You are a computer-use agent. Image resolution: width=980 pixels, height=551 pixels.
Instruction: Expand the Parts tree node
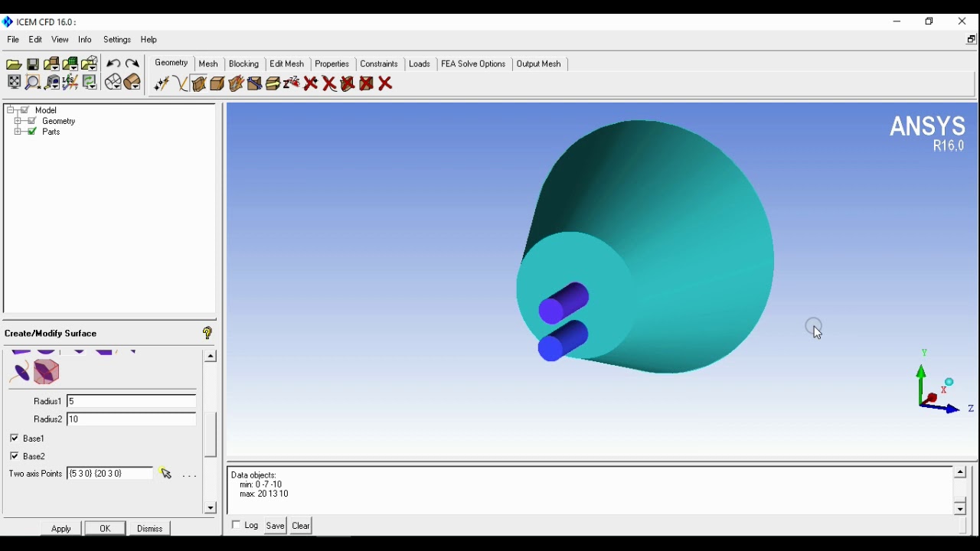pos(18,132)
